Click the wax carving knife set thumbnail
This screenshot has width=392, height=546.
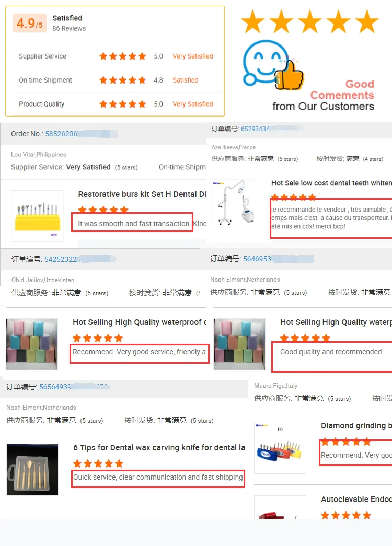(32, 469)
